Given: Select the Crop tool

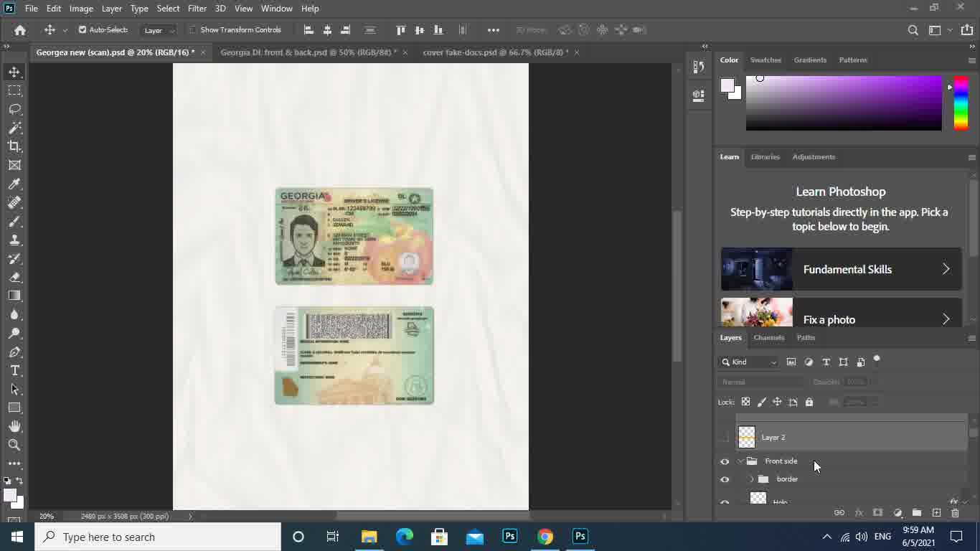Looking at the screenshot, I should coord(14,146).
